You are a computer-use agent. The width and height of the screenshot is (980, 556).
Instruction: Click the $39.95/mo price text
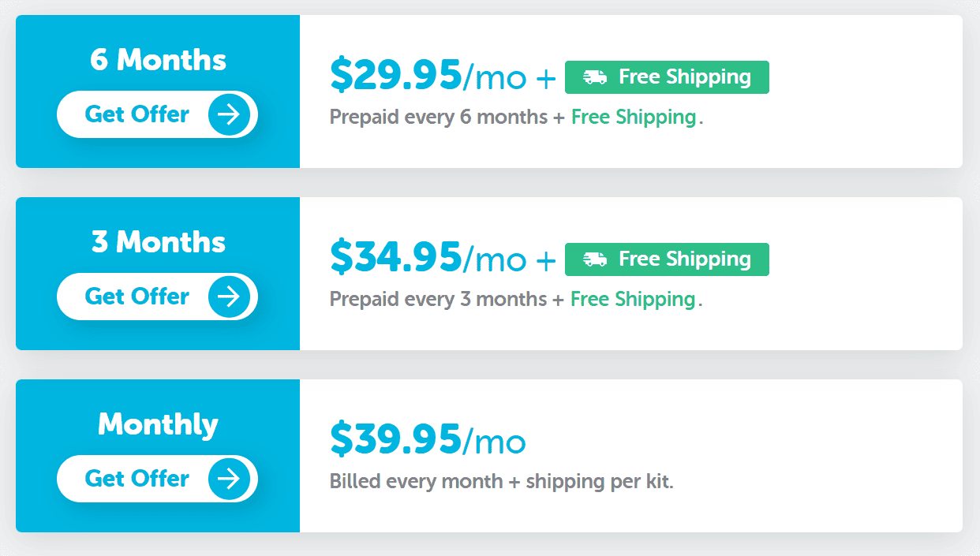427,441
